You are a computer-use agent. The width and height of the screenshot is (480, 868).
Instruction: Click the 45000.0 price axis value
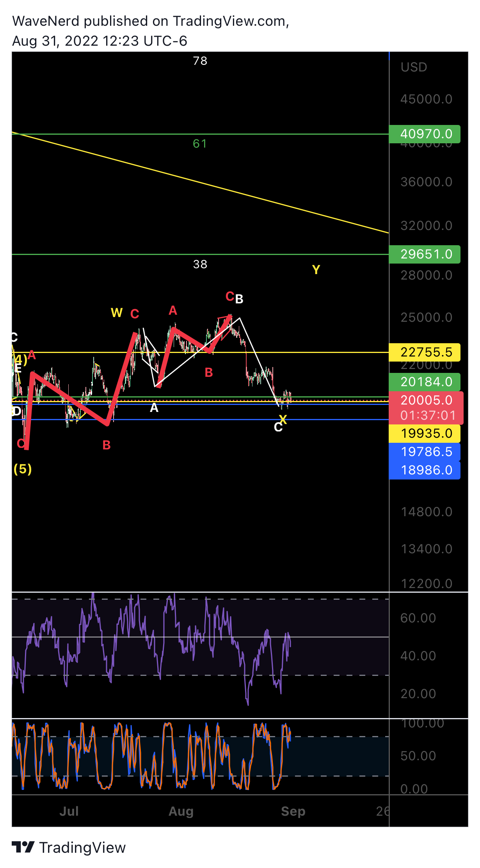[x=426, y=99]
